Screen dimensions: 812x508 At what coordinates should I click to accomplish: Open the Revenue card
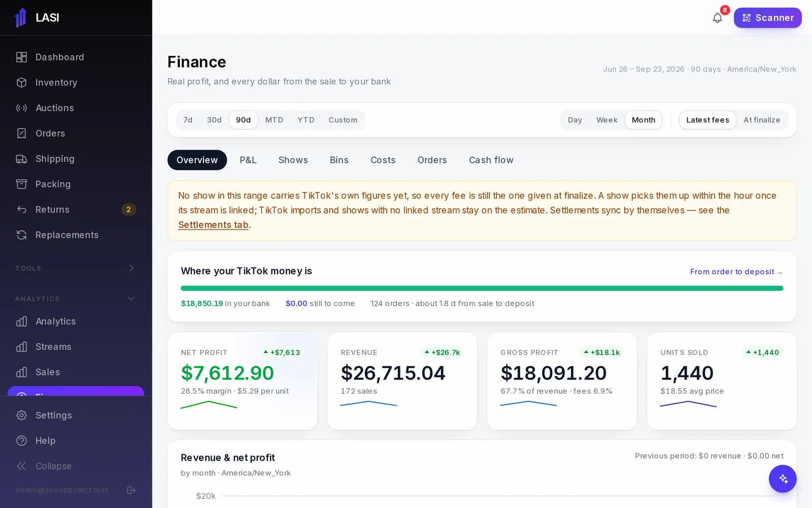coord(402,381)
